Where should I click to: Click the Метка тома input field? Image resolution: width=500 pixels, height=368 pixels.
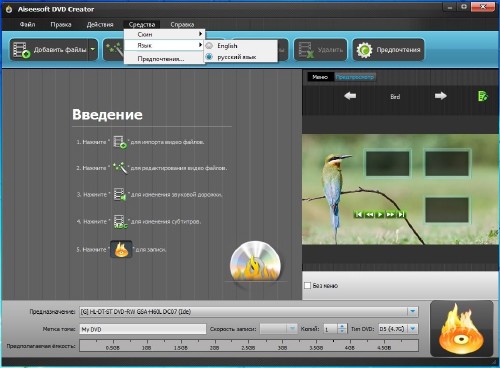click(143, 329)
